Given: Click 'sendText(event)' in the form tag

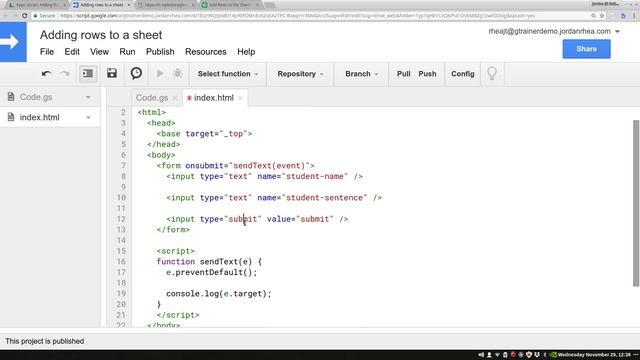Looking at the screenshot, I should [269, 166].
